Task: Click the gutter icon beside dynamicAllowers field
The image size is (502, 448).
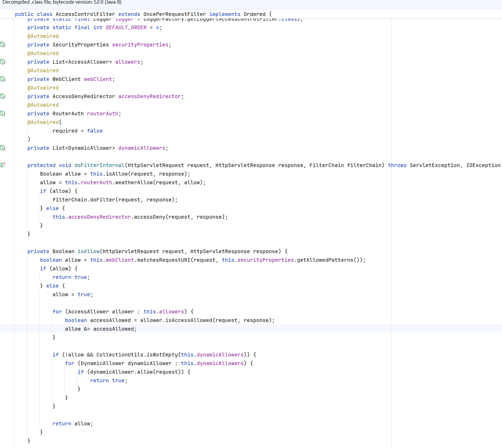Action: 3,148
